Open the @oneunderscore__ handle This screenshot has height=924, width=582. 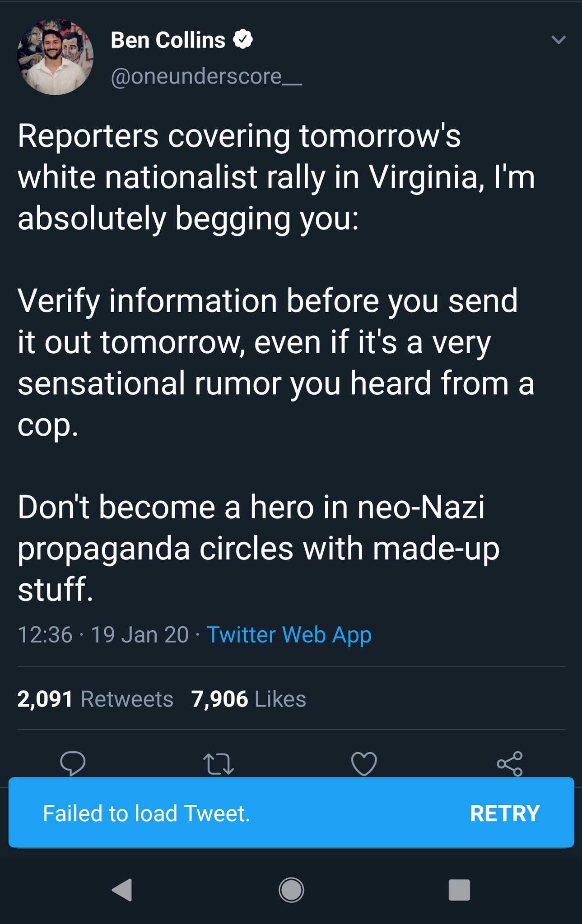coord(206,76)
